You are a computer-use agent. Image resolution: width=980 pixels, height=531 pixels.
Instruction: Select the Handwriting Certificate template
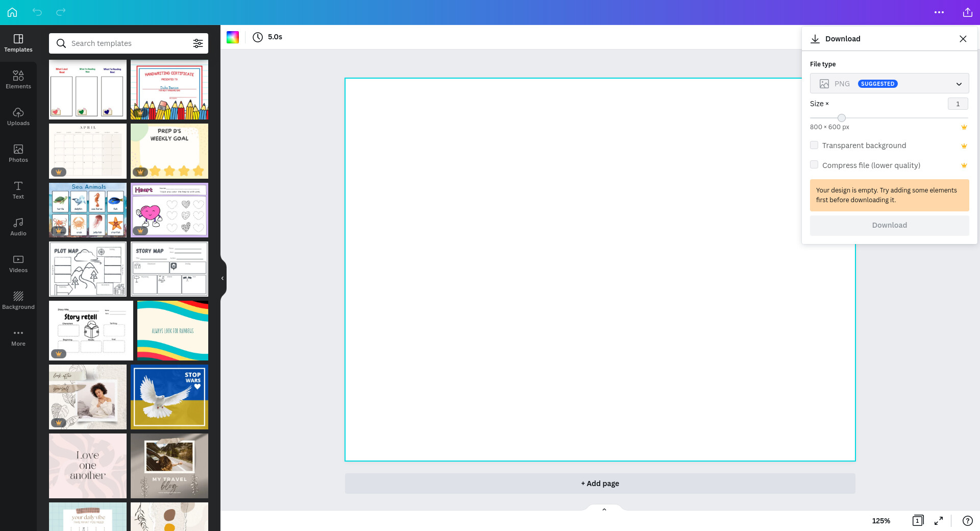pos(169,90)
